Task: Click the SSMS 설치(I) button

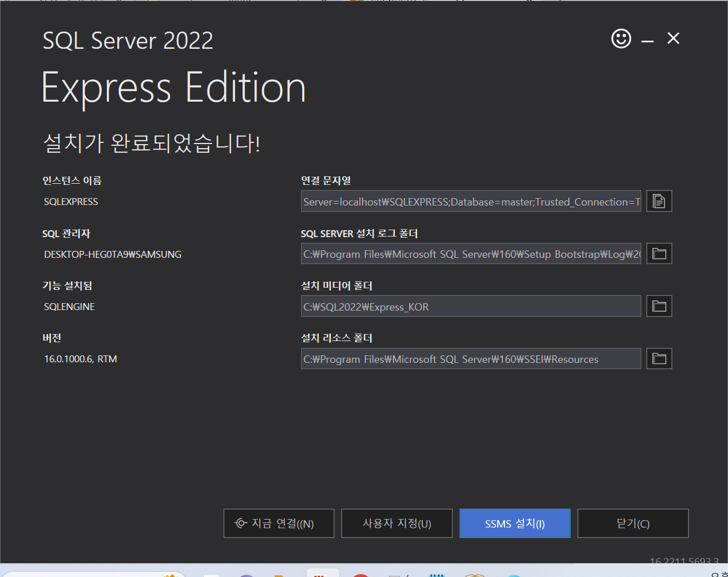Action: pos(515,523)
